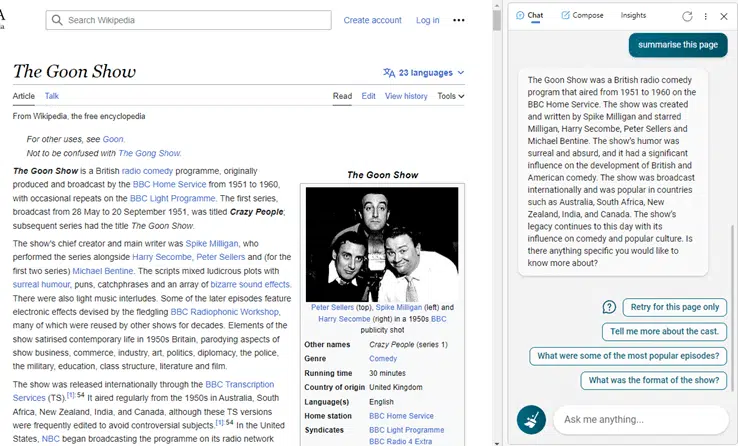Focus the 'Ask me anything...' input box

pos(641,419)
